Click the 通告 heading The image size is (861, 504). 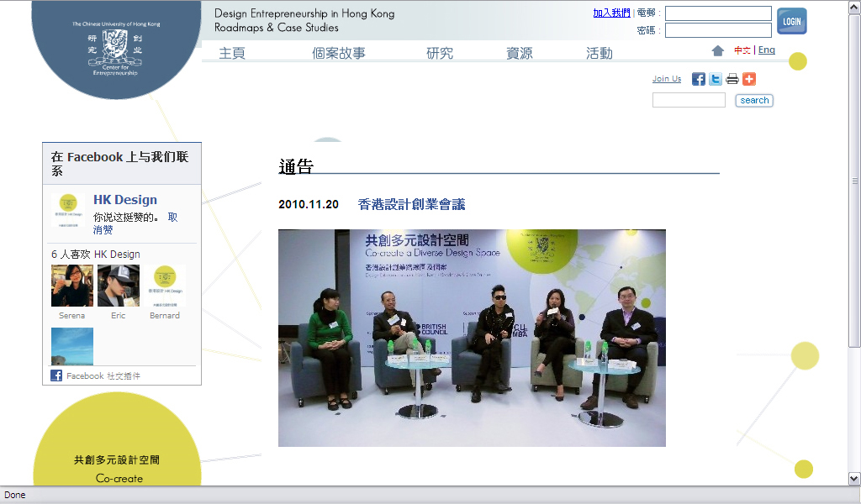296,166
